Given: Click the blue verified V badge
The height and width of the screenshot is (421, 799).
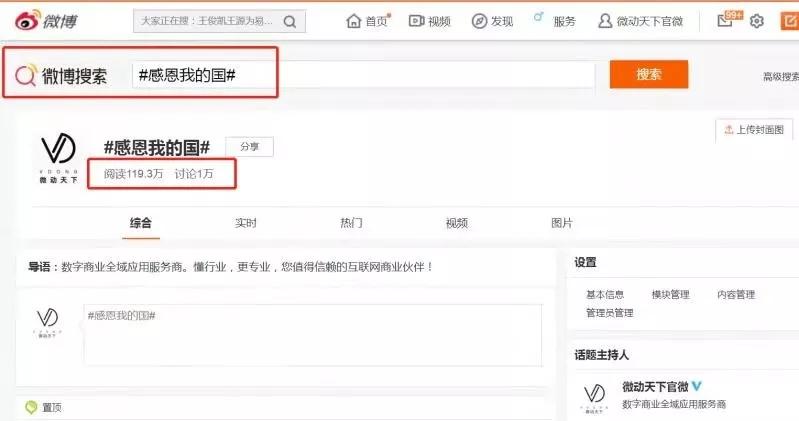Looking at the screenshot, I should [x=697, y=386].
